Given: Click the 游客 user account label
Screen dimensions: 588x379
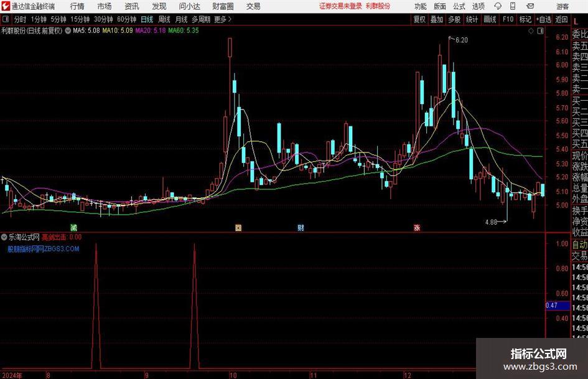Looking at the screenshot, I should click(562, 6).
